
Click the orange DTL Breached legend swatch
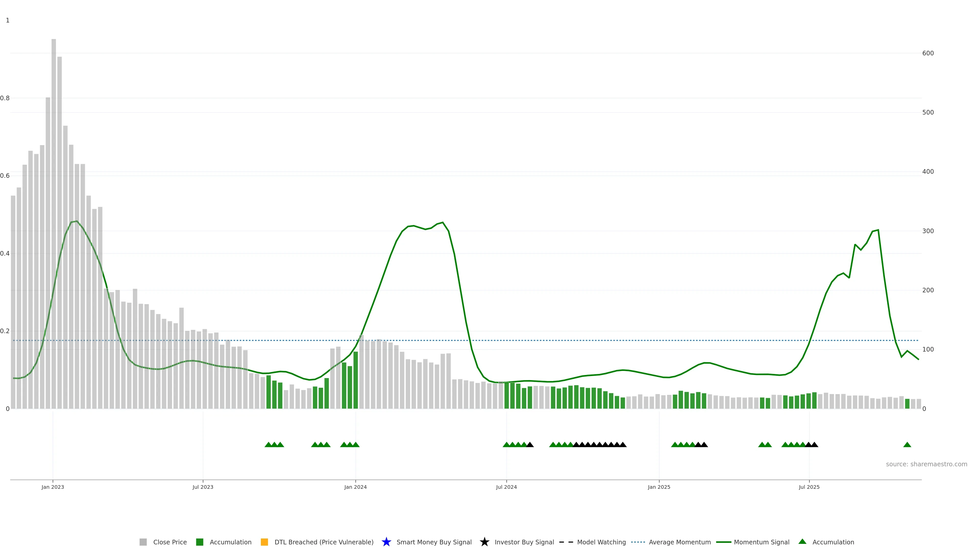(x=264, y=542)
